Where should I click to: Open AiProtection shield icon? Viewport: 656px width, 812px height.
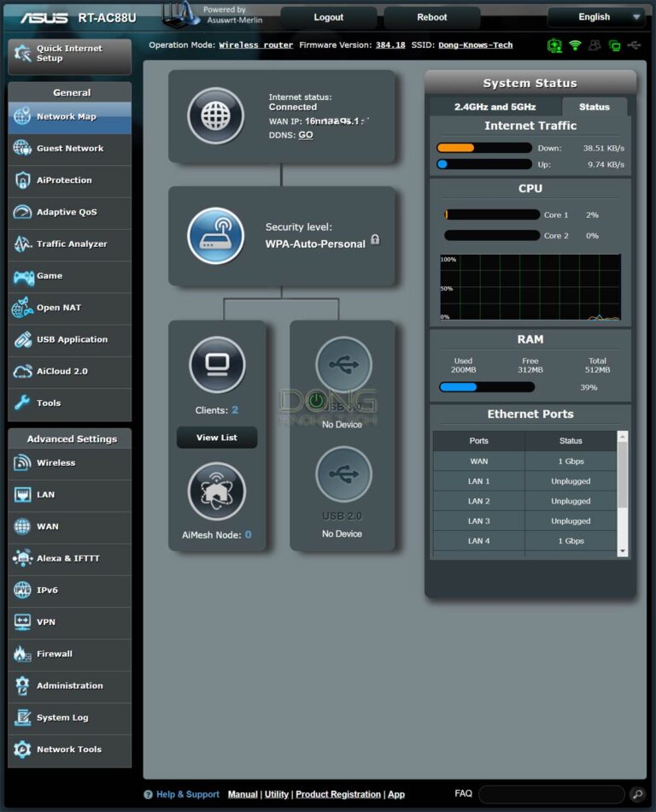[22, 180]
